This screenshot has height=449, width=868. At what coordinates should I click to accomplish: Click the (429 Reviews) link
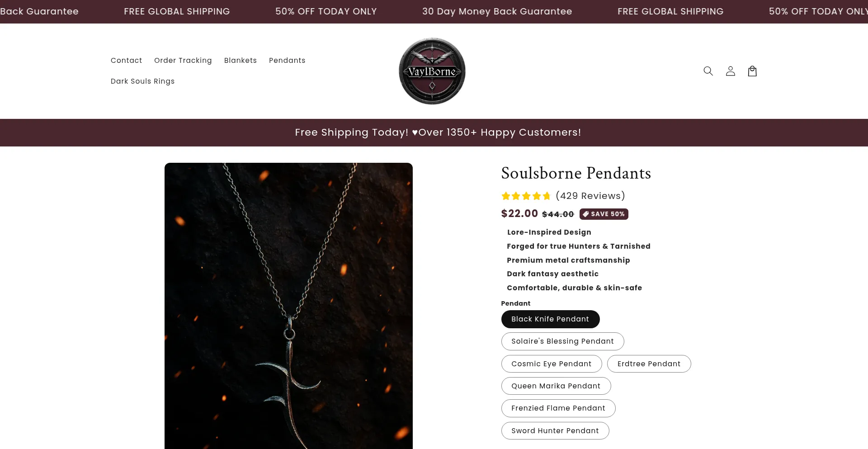click(590, 196)
